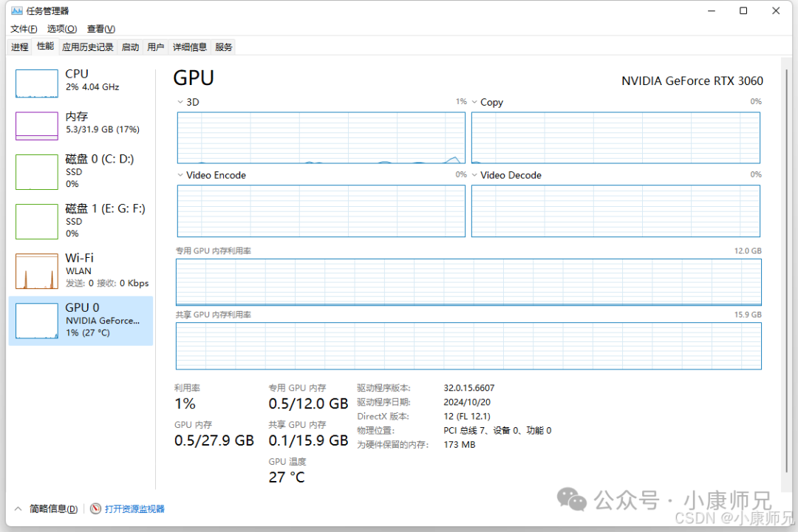
Task: Open the Copy engine graph dropdown
Action: pos(475,102)
